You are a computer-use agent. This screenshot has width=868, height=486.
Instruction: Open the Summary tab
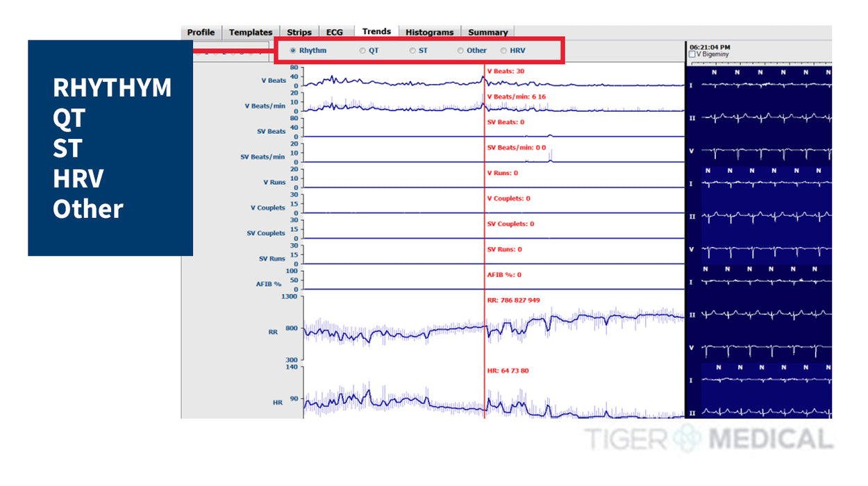(487, 33)
